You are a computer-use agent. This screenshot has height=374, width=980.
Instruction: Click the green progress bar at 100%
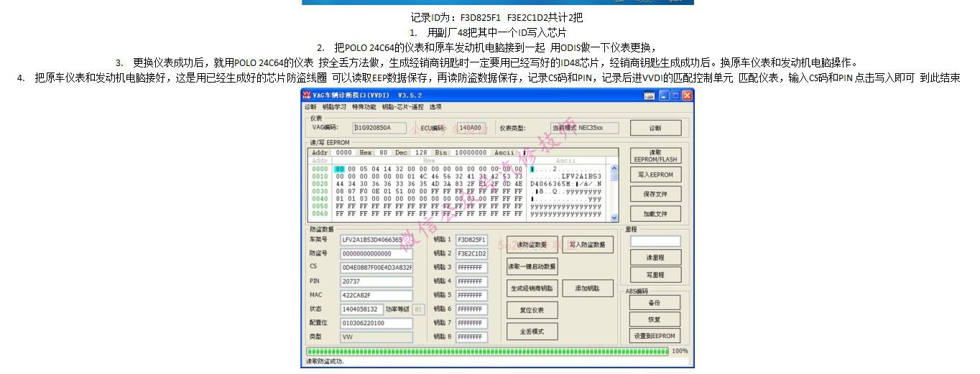pos(487,351)
